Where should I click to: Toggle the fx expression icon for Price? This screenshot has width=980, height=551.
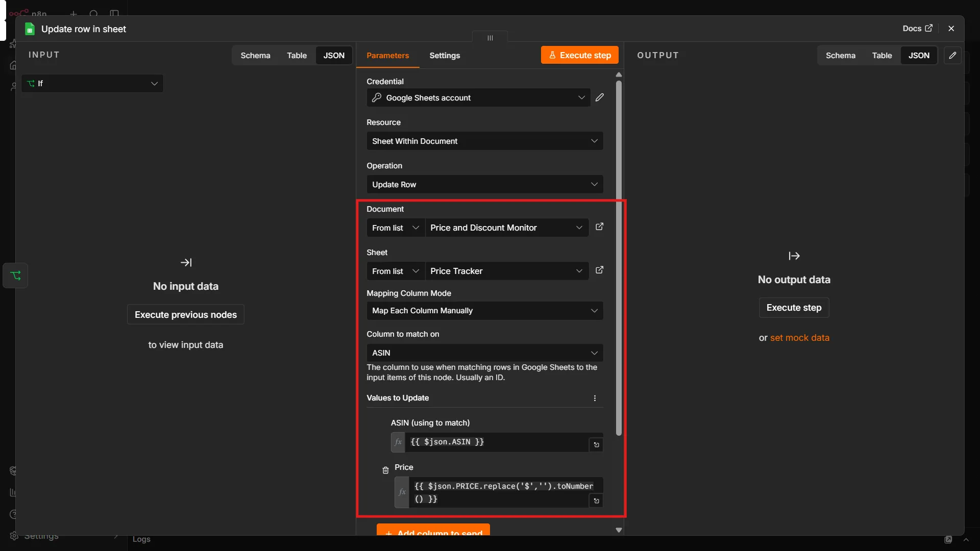coord(402,492)
